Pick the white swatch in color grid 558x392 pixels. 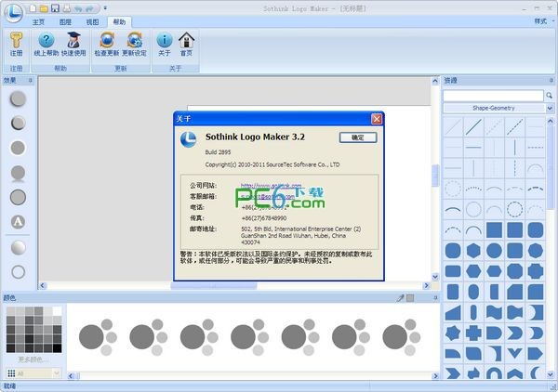57,311
